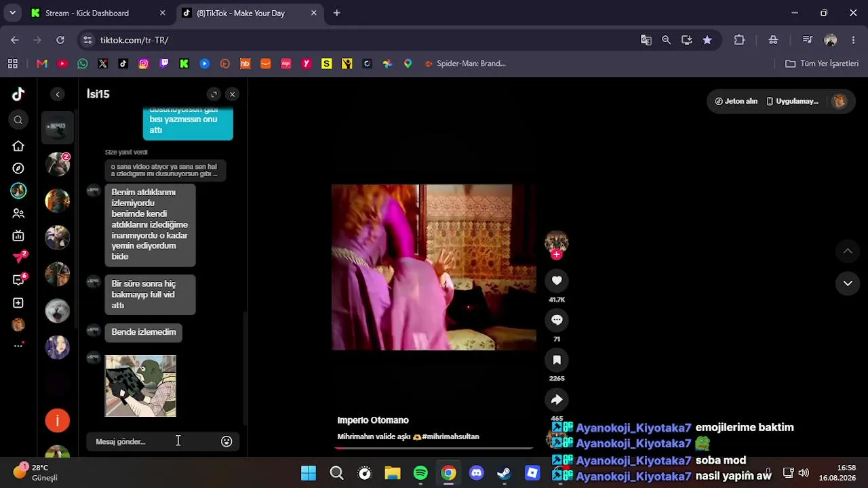Bookmark this page with the star icon

pyautogui.click(x=707, y=40)
